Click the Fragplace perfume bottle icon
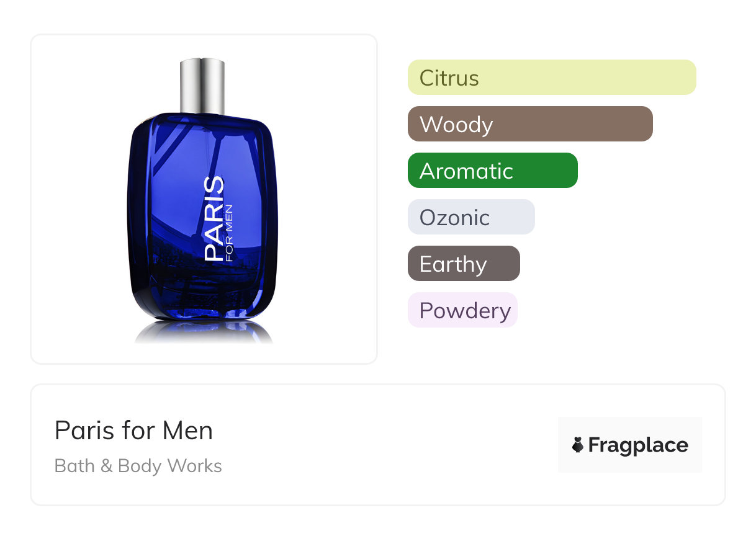 [x=578, y=445]
